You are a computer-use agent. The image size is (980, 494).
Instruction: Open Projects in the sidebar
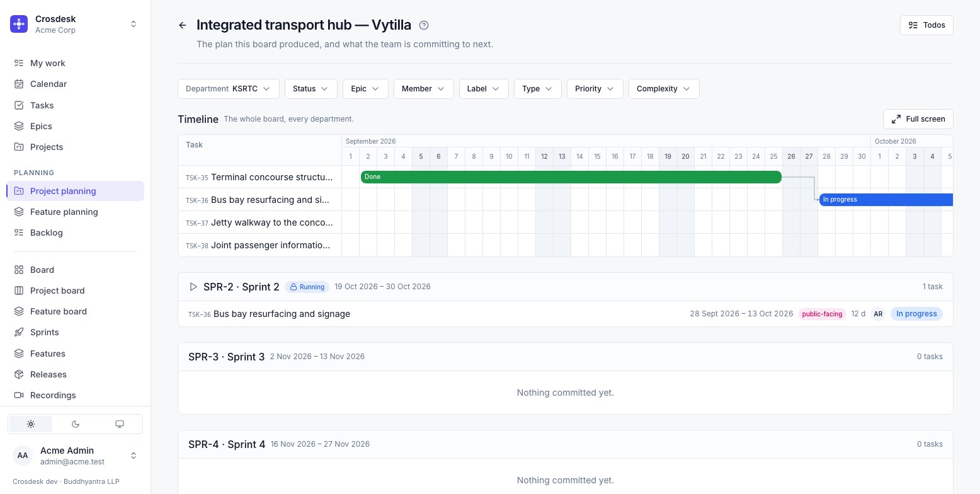pos(75,147)
